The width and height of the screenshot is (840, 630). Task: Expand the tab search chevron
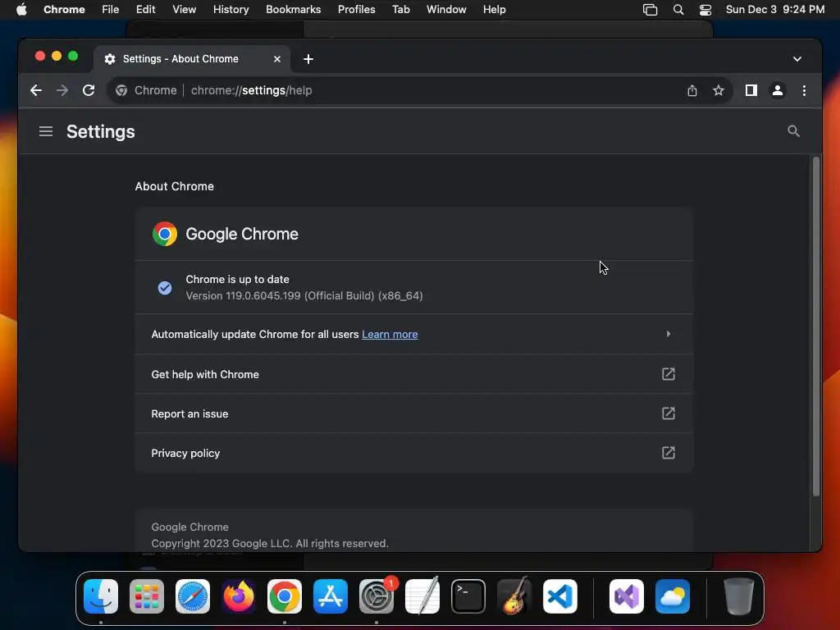pyautogui.click(x=797, y=59)
